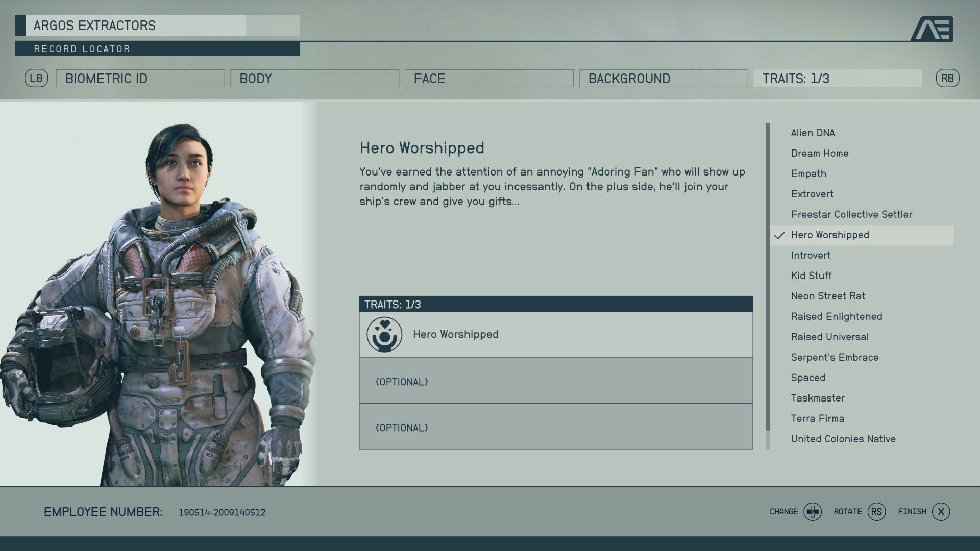Select first OPTIONAL trait slot
Screen dimensions: 980x551
pyautogui.click(x=557, y=381)
